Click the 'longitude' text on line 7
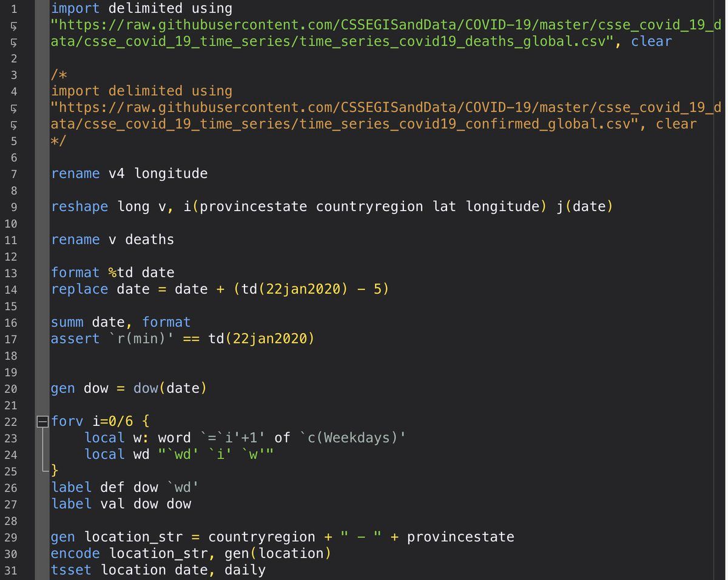The image size is (728, 580). 170,174
